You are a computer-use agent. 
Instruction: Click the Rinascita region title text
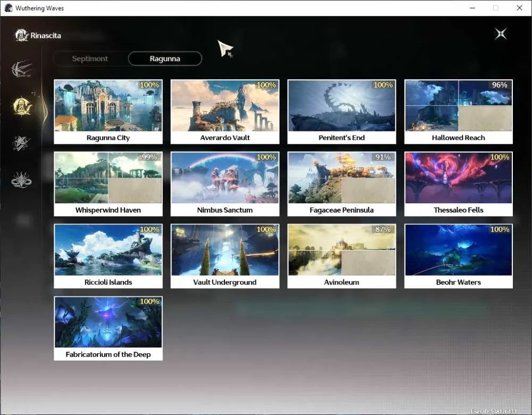pos(46,35)
